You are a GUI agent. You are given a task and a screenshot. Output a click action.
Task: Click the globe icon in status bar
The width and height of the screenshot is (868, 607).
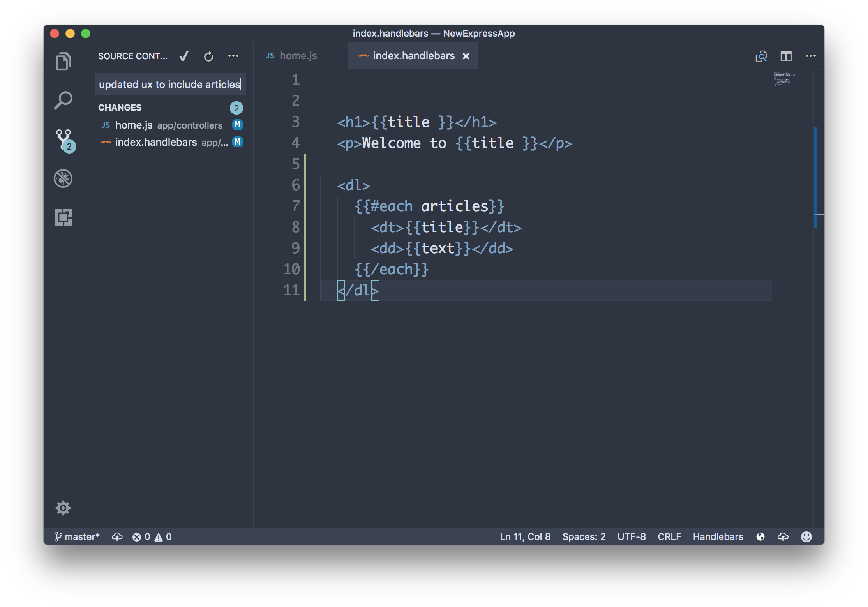pyautogui.click(x=760, y=536)
